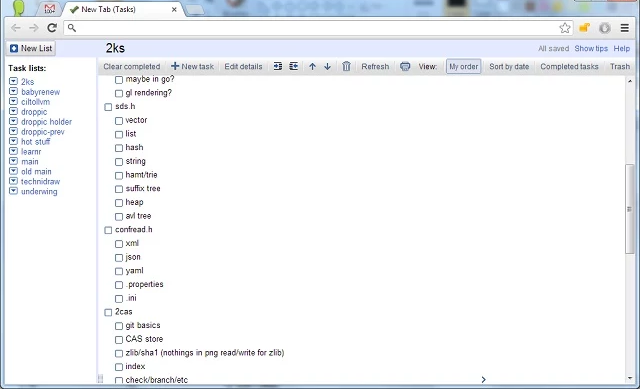
Task: Click the unindent task icon
Action: coord(293,67)
